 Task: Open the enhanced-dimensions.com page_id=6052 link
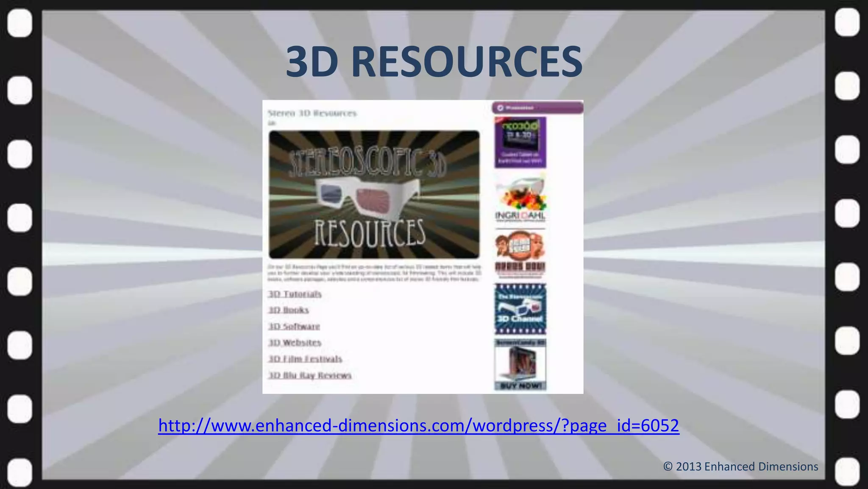click(x=419, y=425)
